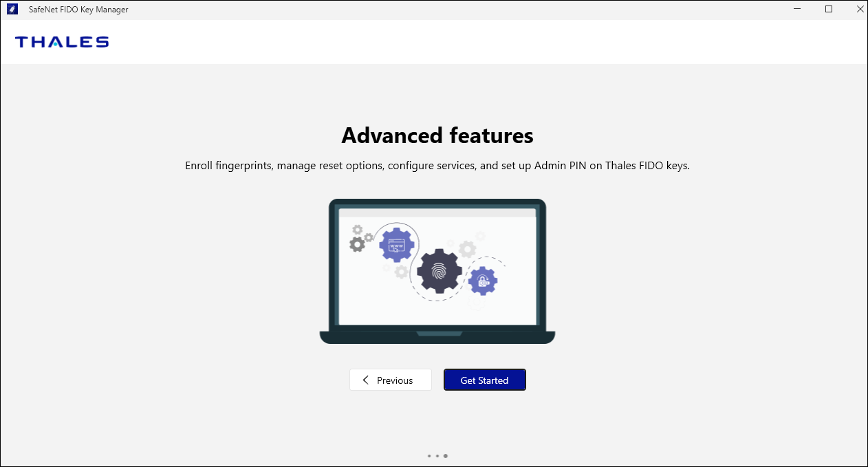Click the Advanced features heading
The width and height of the screenshot is (868, 467).
point(437,135)
